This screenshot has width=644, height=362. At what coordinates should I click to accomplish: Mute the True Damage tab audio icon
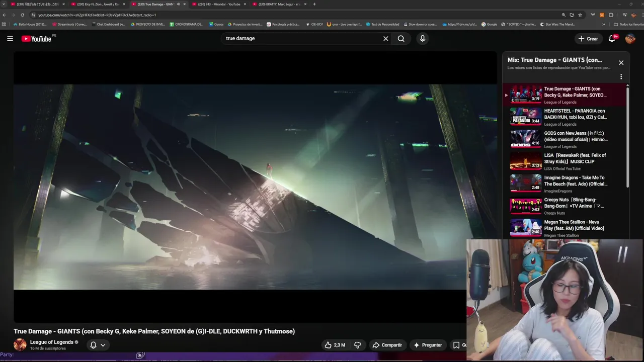coord(178,4)
